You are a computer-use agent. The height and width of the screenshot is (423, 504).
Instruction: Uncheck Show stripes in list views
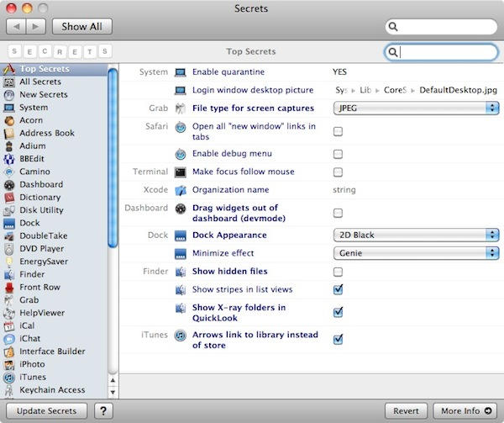(x=338, y=289)
